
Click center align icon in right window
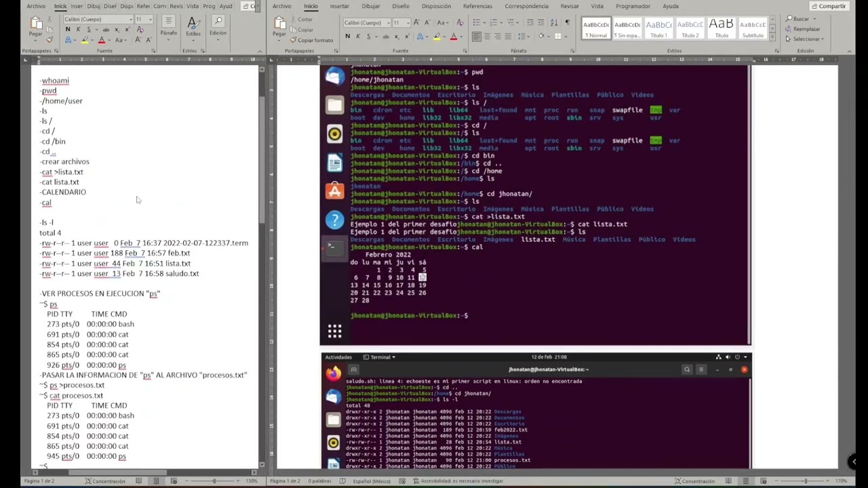pyautogui.click(x=487, y=37)
